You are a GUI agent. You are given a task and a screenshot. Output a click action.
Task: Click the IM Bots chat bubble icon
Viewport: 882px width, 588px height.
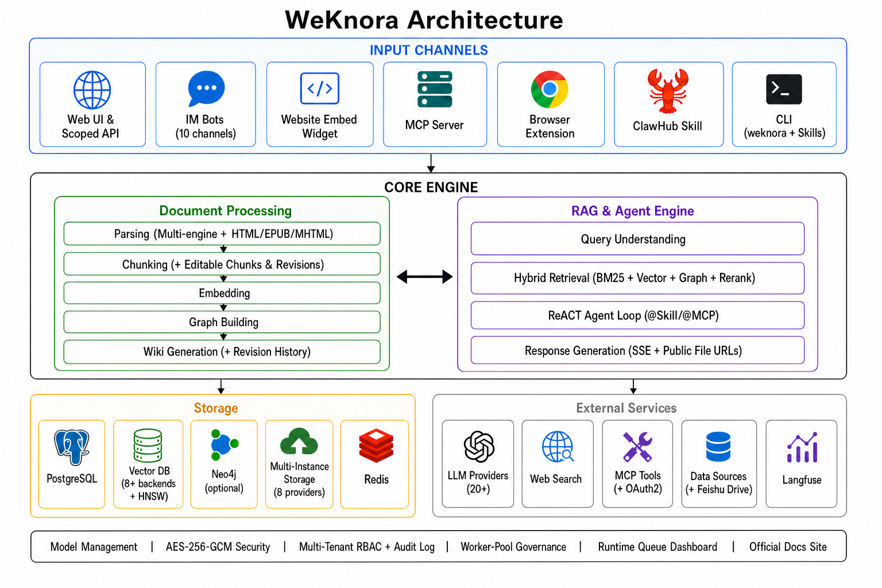206,88
